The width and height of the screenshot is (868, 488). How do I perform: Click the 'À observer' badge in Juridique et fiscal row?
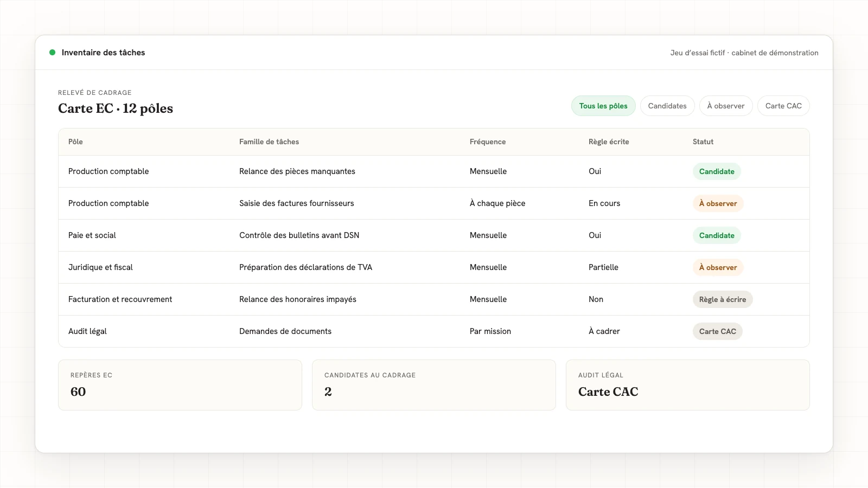pyautogui.click(x=718, y=267)
